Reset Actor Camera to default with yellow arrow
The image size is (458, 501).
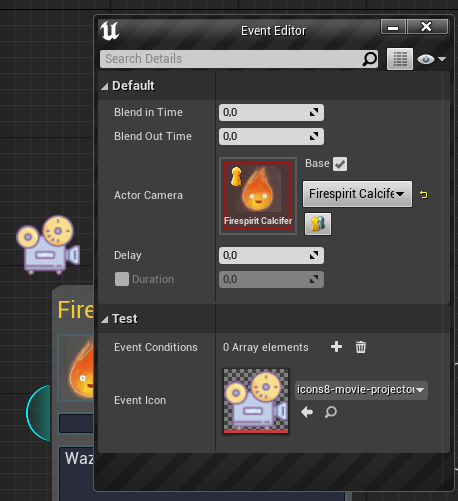pyautogui.click(x=423, y=194)
